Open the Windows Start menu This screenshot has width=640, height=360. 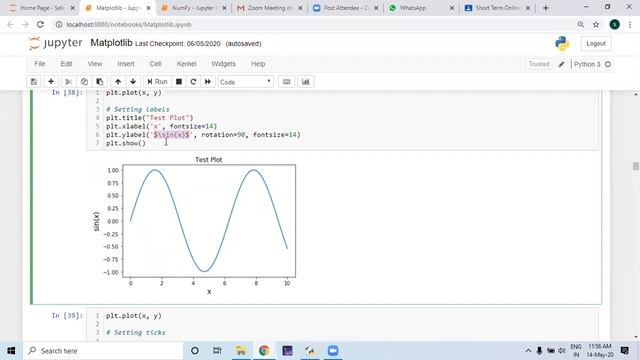click(11, 351)
